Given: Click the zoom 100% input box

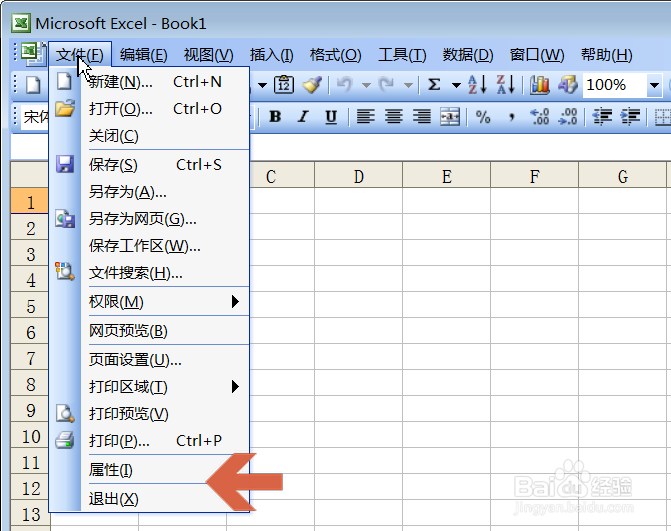Looking at the screenshot, I should tap(615, 85).
